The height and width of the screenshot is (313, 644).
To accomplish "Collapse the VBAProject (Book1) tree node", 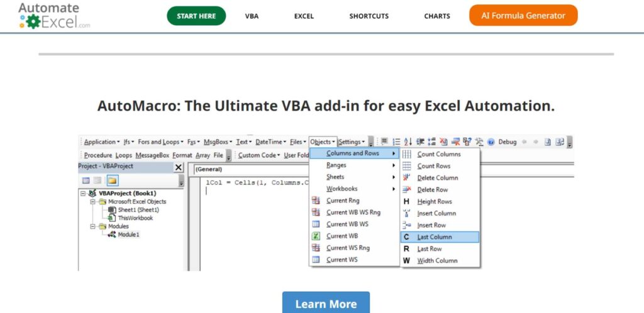I will [x=83, y=193].
